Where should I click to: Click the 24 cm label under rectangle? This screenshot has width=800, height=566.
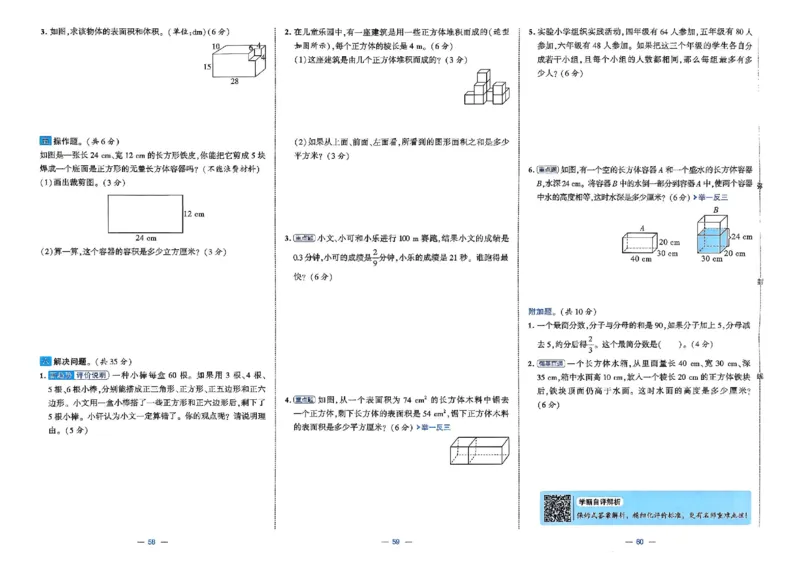coord(146,238)
